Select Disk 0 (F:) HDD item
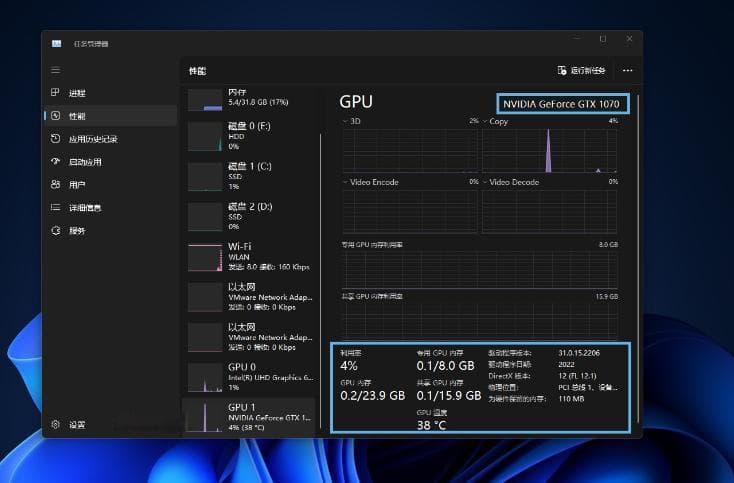This screenshot has height=483, width=734. (250, 136)
